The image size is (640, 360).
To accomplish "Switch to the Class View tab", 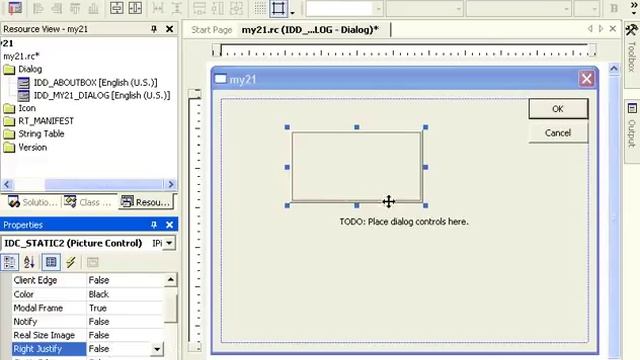I will pos(87,202).
